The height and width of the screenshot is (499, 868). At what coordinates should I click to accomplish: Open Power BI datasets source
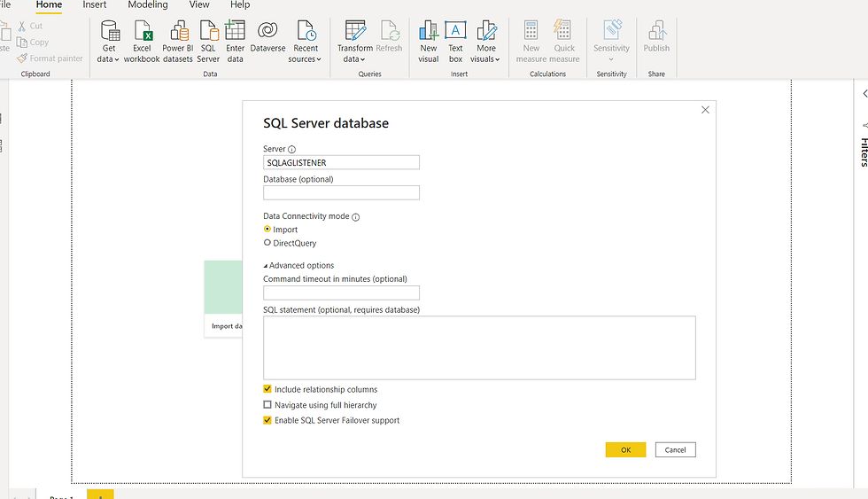click(178, 42)
